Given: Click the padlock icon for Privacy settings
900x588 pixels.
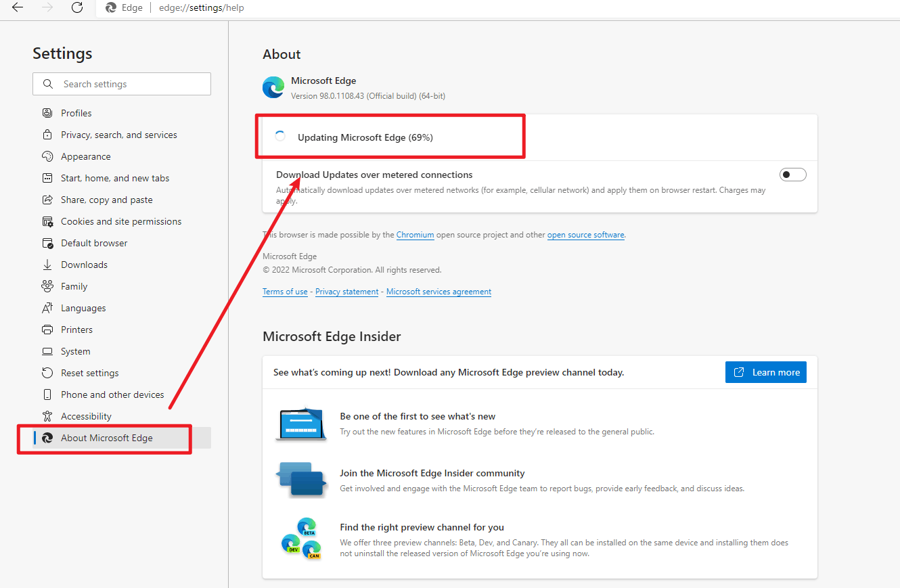Looking at the screenshot, I should pos(47,135).
